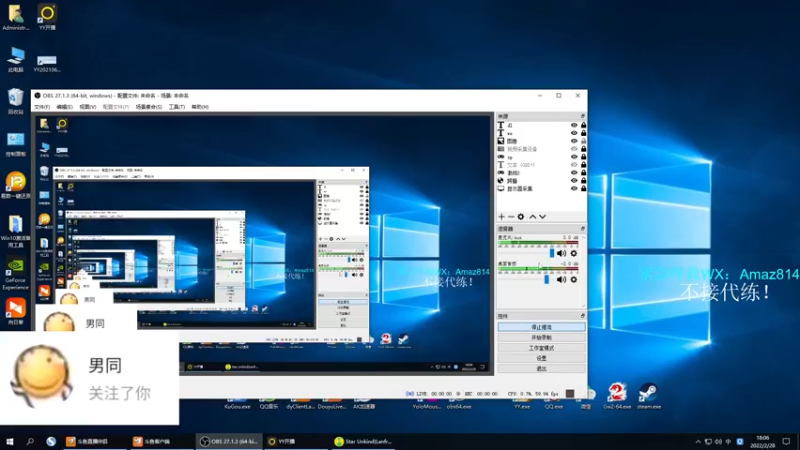Screen dimensions: 800x450
Task: Show hidden tray icons chevron
Action: tap(697, 442)
